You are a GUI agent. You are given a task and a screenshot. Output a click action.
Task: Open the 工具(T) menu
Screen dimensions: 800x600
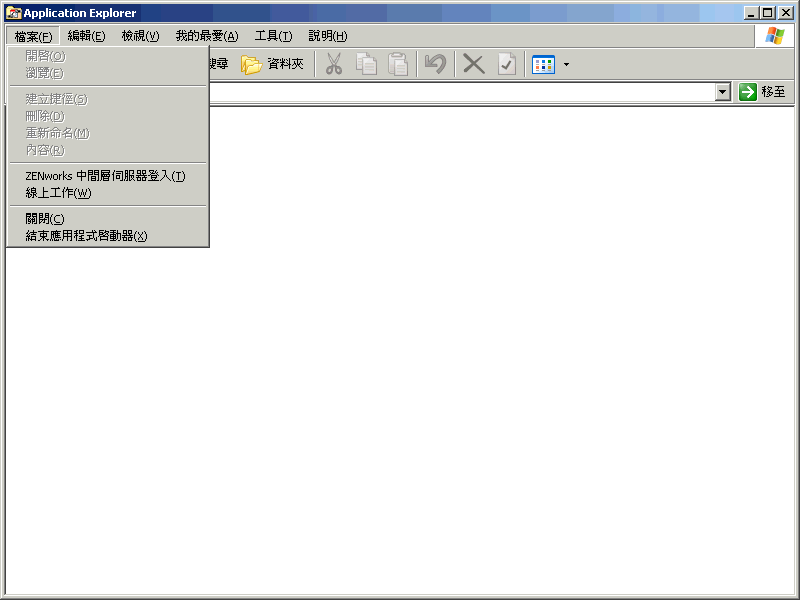(273, 36)
